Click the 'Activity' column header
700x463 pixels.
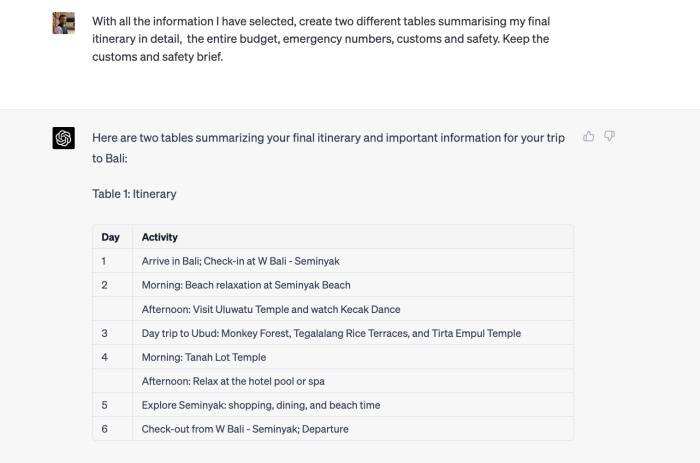pos(160,237)
